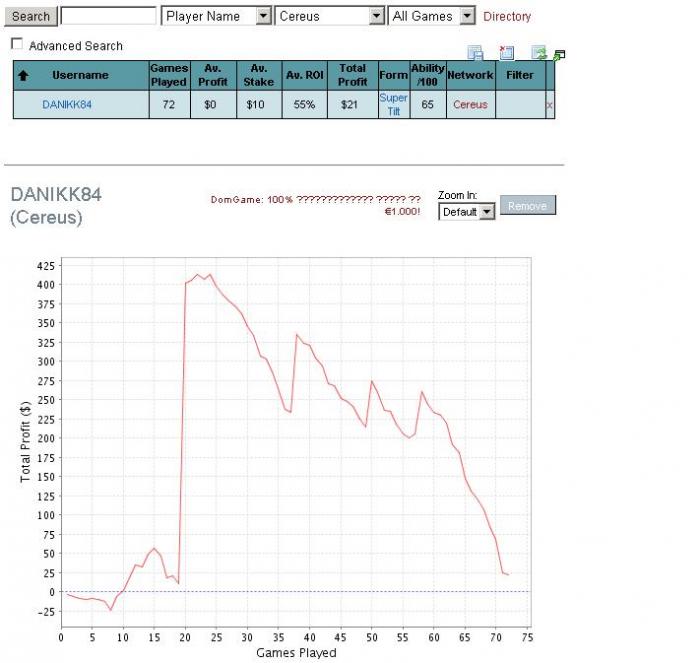Open the DomGame €1.000 promo link
The width and height of the screenshot is (700, 663).
(316, 205)
